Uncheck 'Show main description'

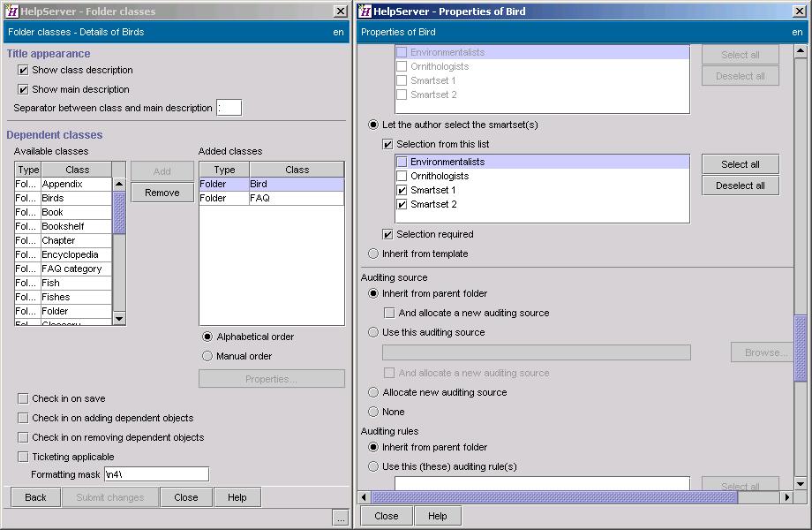[23, 88]
